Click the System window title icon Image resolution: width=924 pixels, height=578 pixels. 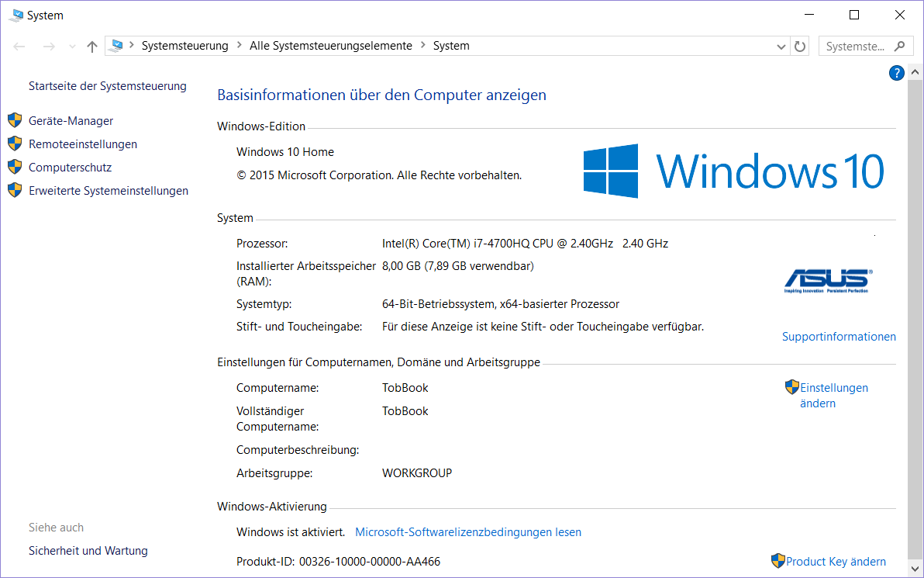coord(16,16)
